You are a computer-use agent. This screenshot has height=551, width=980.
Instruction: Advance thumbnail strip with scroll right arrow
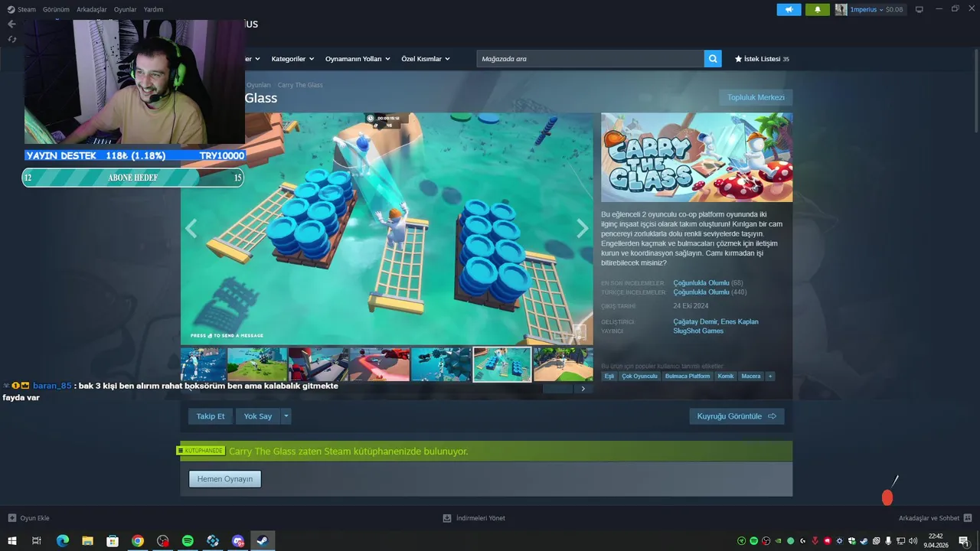click(583, 389)
